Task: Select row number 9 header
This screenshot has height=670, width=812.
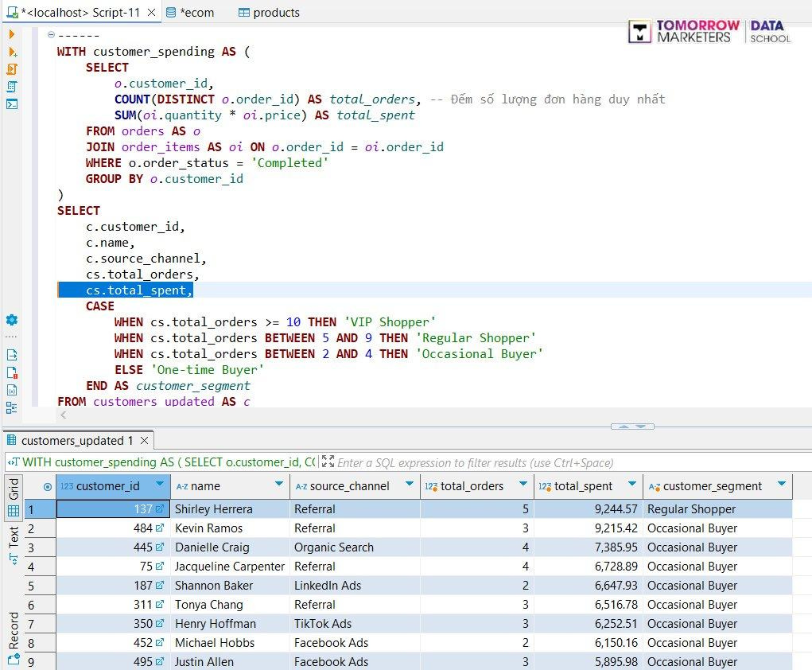Action: coord(41,662)
